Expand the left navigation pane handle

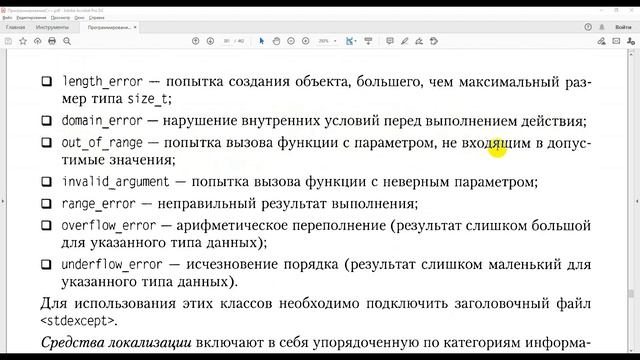[x=2, y=201]
